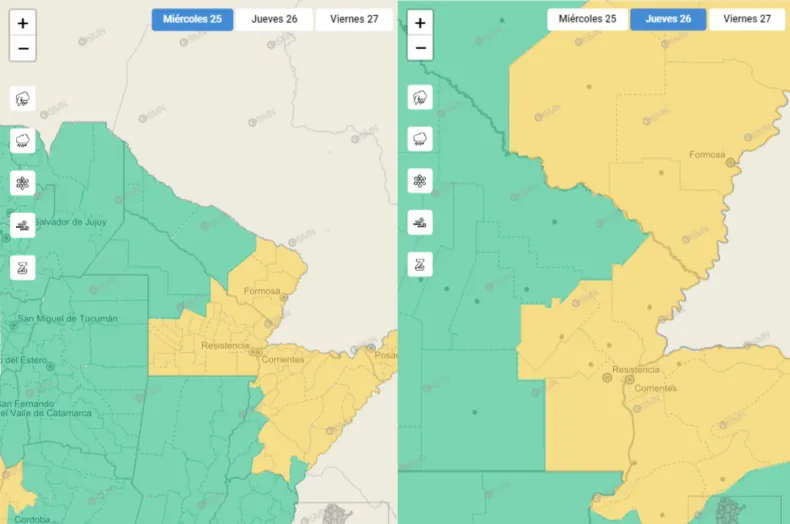The image size is (790, 524).
Task: Select storm alert icon on left map
Action: [x=23, y=98]
